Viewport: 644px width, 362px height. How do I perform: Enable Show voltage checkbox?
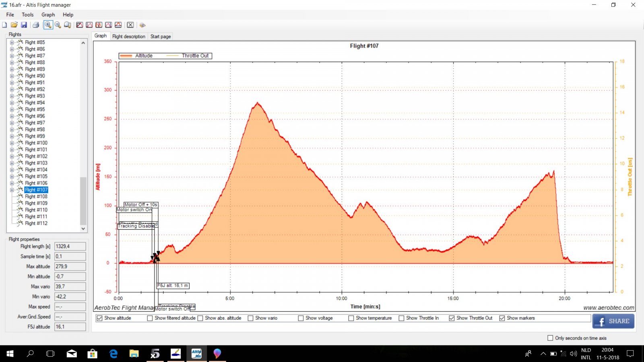tap(301, 318)
